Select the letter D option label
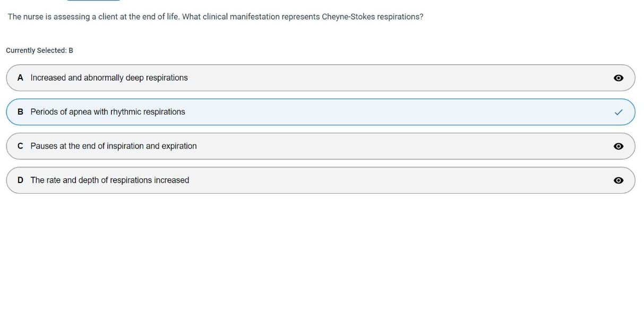This screenshot has width=644, height=321. click(x=20, y=180)
